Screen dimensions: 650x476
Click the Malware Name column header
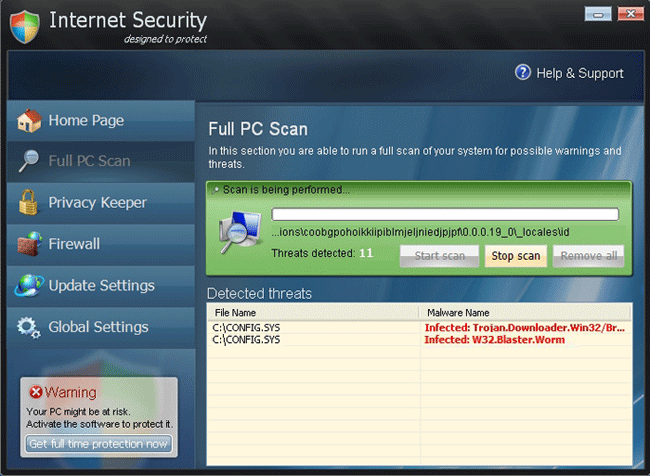coord(457,312)
